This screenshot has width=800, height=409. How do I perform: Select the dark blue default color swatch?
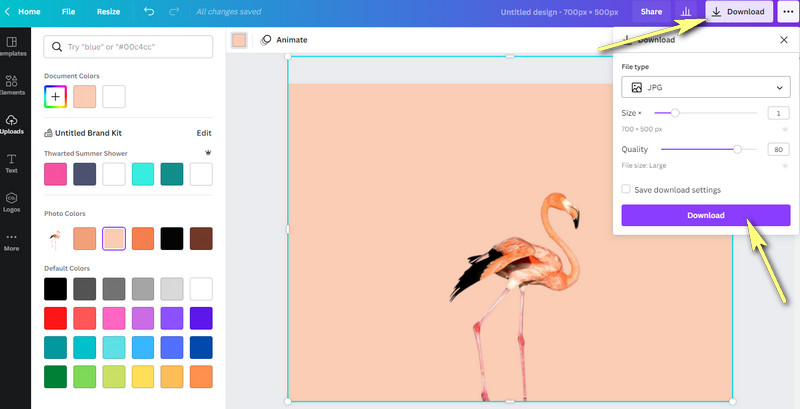[201, 347]
